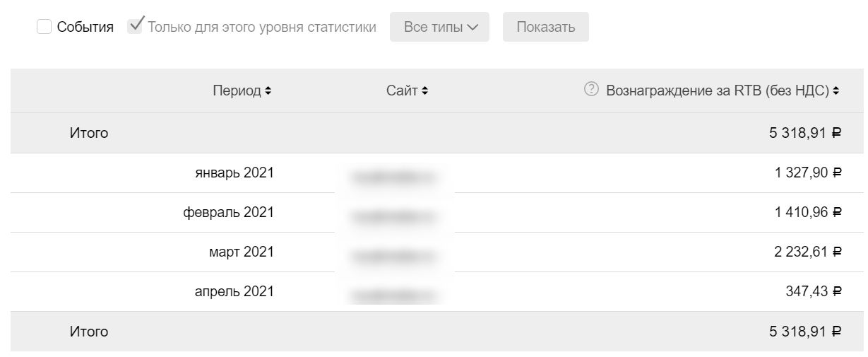This screenshot has height=357, width=868.
Task: Open the blurred site in апрель row
Action: coord(394,292)
